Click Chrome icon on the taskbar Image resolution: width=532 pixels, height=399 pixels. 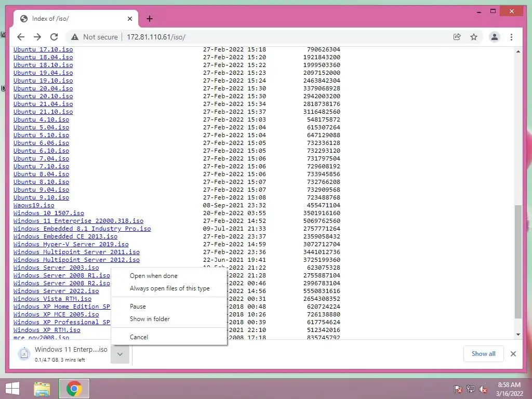(74, 389)
